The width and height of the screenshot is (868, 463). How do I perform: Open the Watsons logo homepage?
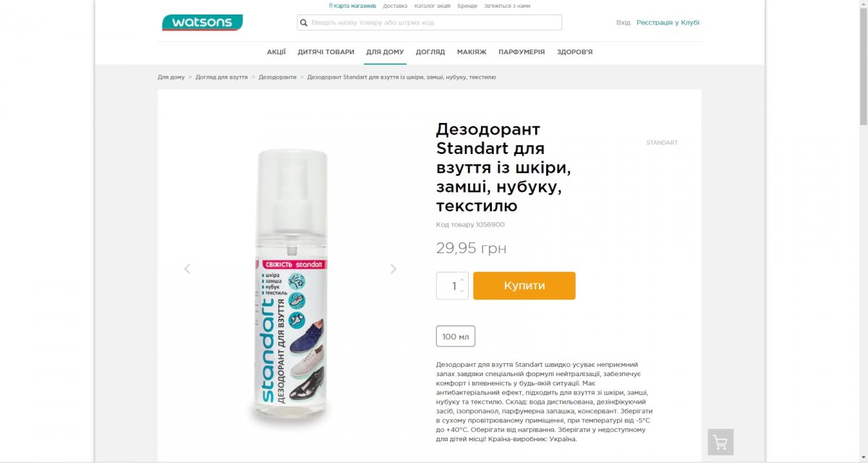(203, 22)
